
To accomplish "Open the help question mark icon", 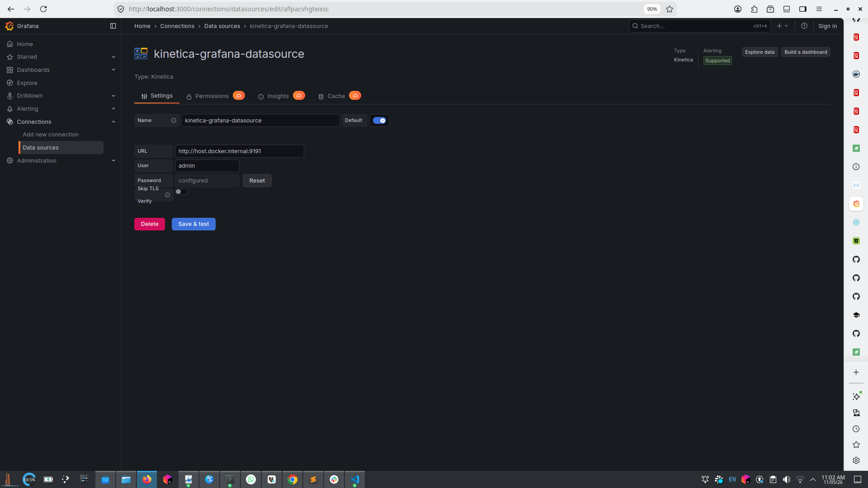I will coord(804,26).
